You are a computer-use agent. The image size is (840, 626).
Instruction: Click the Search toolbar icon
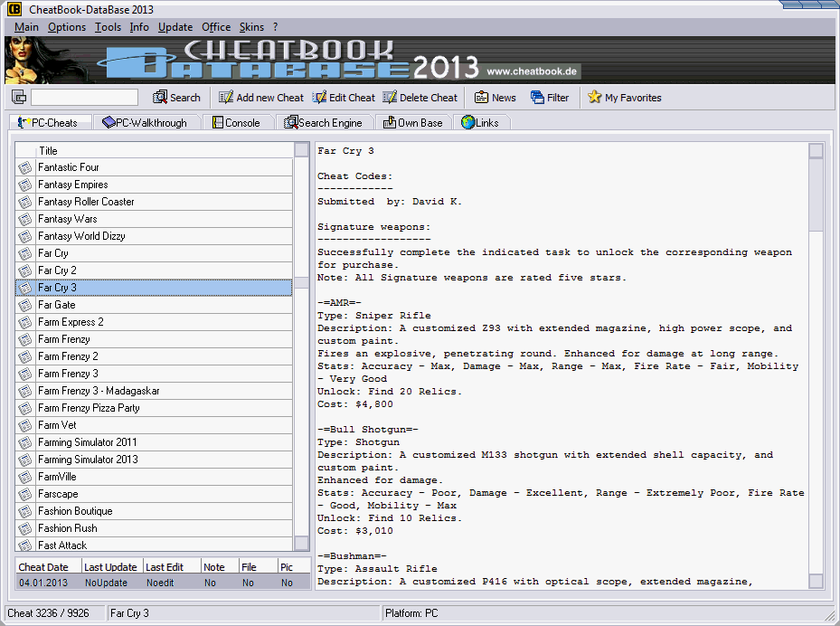click(160, 97)
